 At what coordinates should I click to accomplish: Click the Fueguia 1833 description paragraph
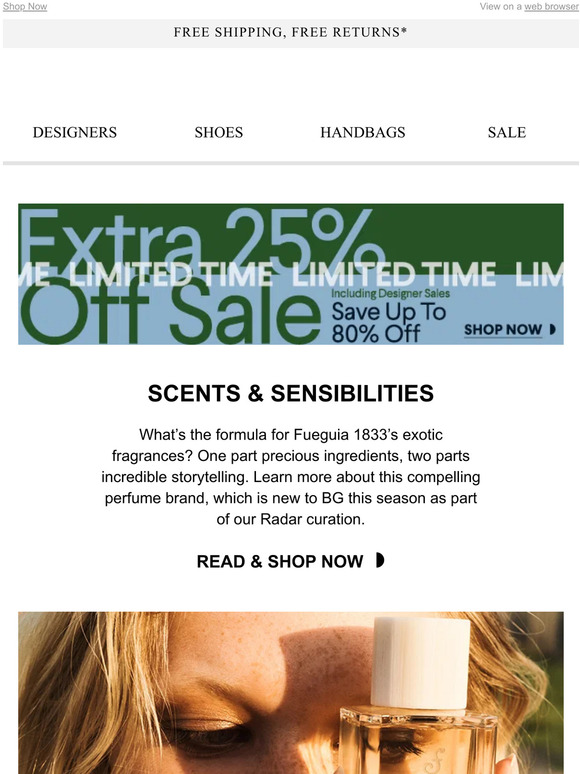(291, 477)
